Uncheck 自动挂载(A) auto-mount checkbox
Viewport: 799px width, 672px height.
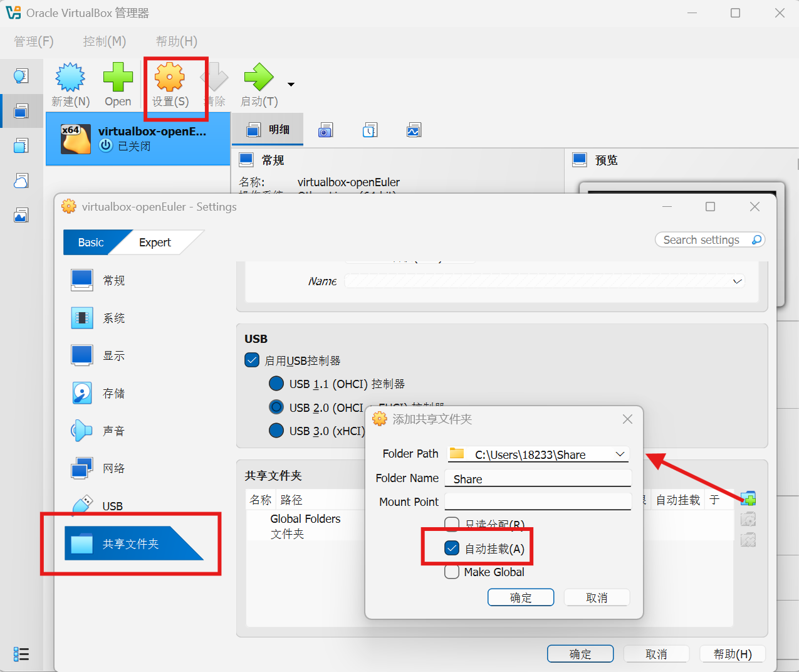(452, 549)
